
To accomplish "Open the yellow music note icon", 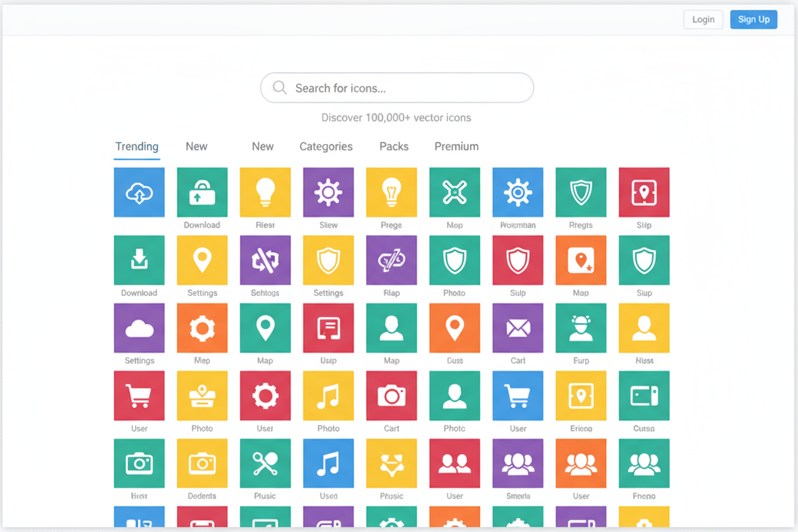I will click(x=328, y=396).
